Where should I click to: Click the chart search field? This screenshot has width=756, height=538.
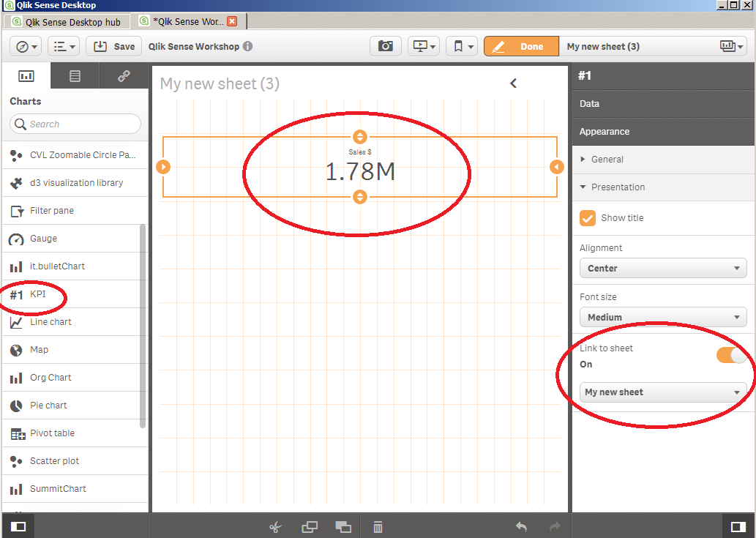pyautogui.click(x=75, y=124)
